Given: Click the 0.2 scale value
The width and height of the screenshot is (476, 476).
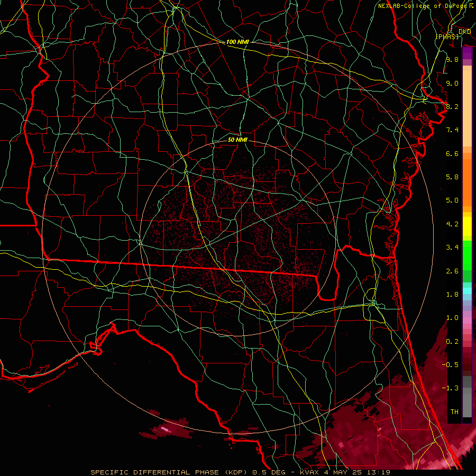Looking at the screenshot, I should click(452, 342).
